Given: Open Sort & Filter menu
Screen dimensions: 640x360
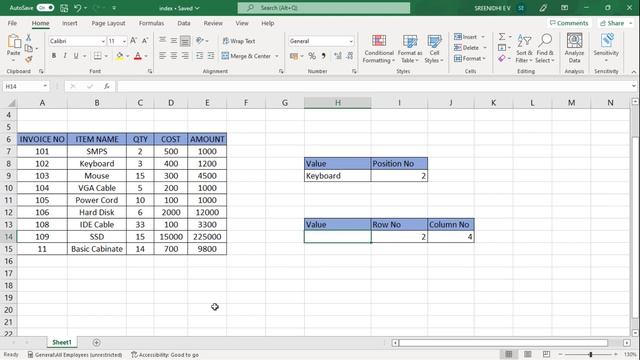Looking at the screenshot, I should (524, 49).
